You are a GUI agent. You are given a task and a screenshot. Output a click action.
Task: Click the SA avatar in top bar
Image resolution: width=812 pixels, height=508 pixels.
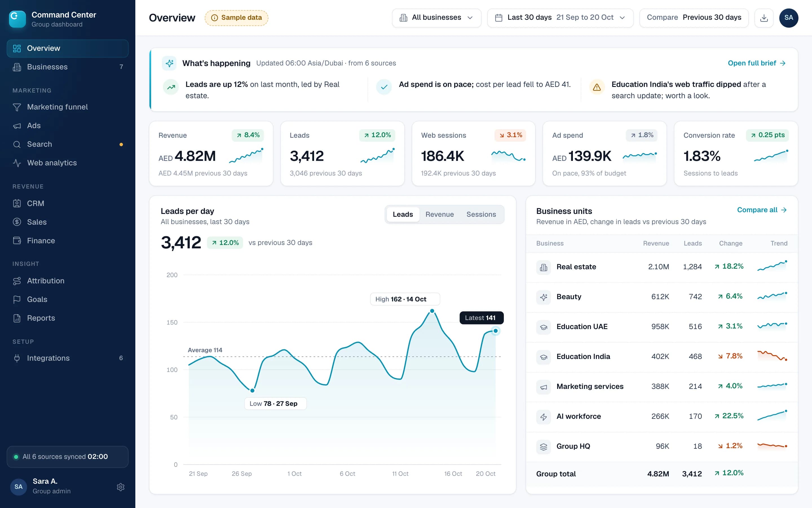[789, 18]
